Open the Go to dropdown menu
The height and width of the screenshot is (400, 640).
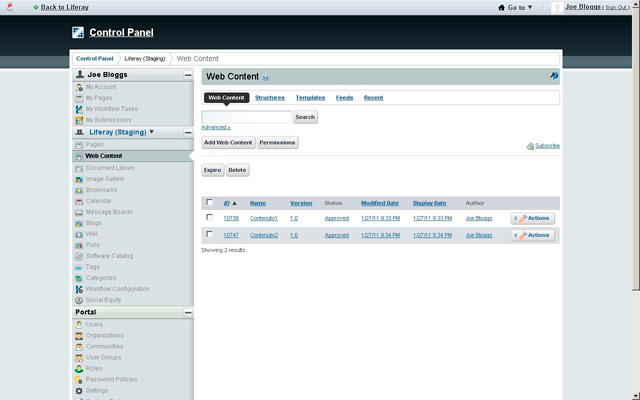click(516, 7)
